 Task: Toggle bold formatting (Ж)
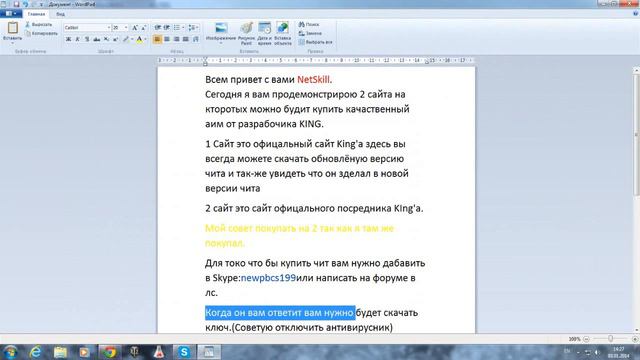[68, 39]
